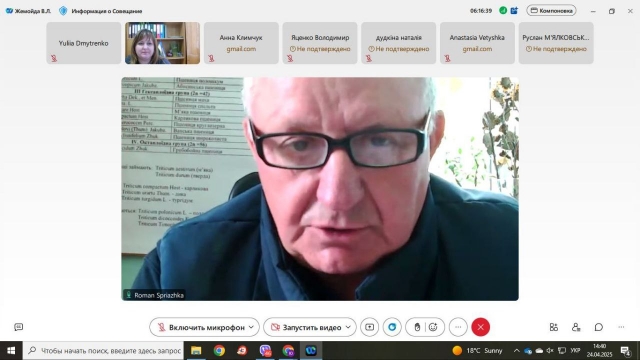This screenshot has width=640, height=360.
Task: Open Компоновка layout menu
Action: 551,11
